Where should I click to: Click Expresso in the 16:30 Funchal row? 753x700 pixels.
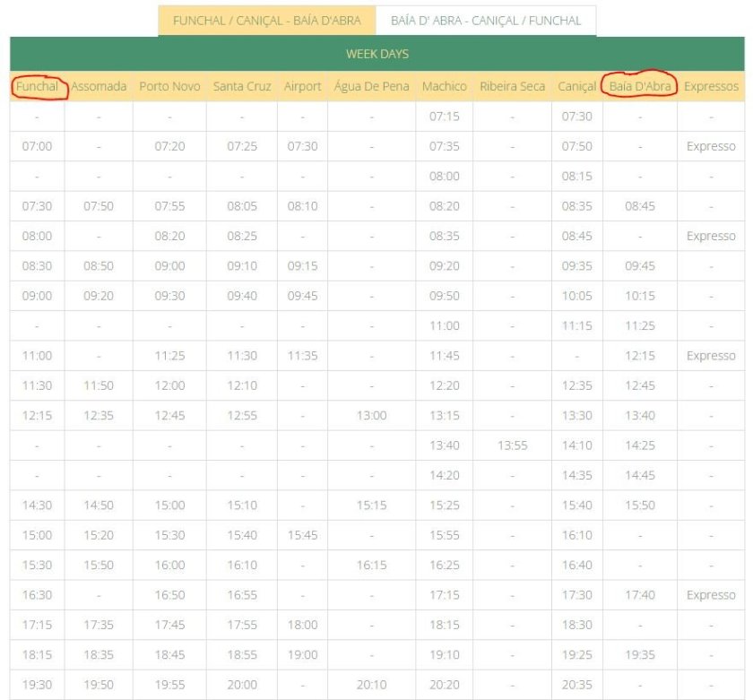pos(711,595)
